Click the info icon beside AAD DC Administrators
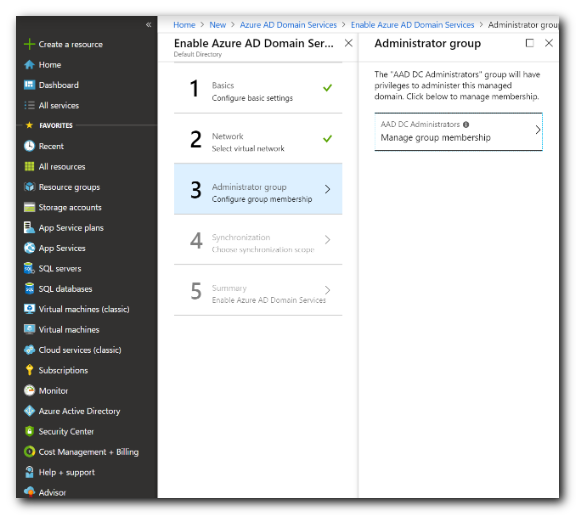This screenshot has width=576, height=515. (x=466, y=125)
